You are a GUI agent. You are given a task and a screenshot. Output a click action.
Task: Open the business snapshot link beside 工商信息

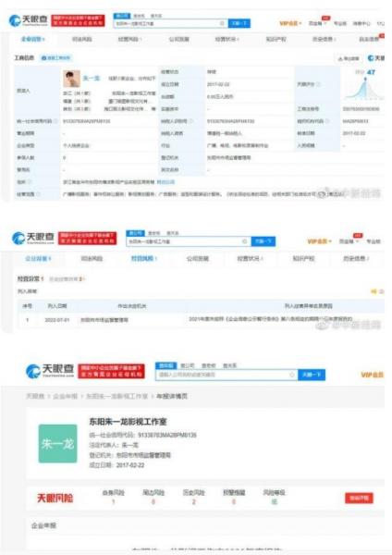55,57
